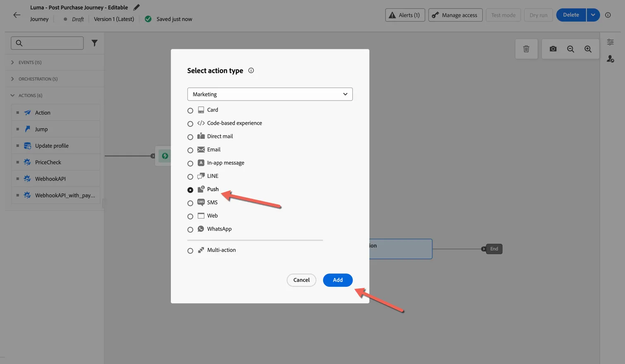
Task: Select the Action item in palette
Action: point(56,113)
